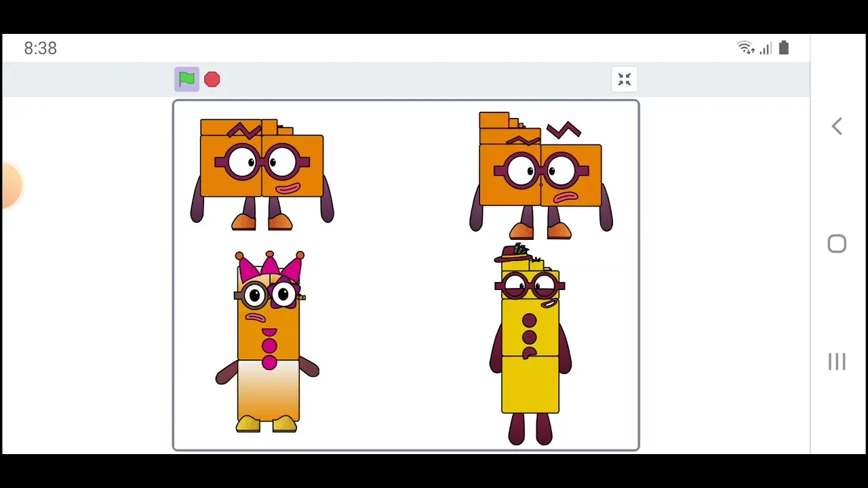Tap the 8:38 clock text
Viewport: 868px width, 488px height.
click(41, 48)
